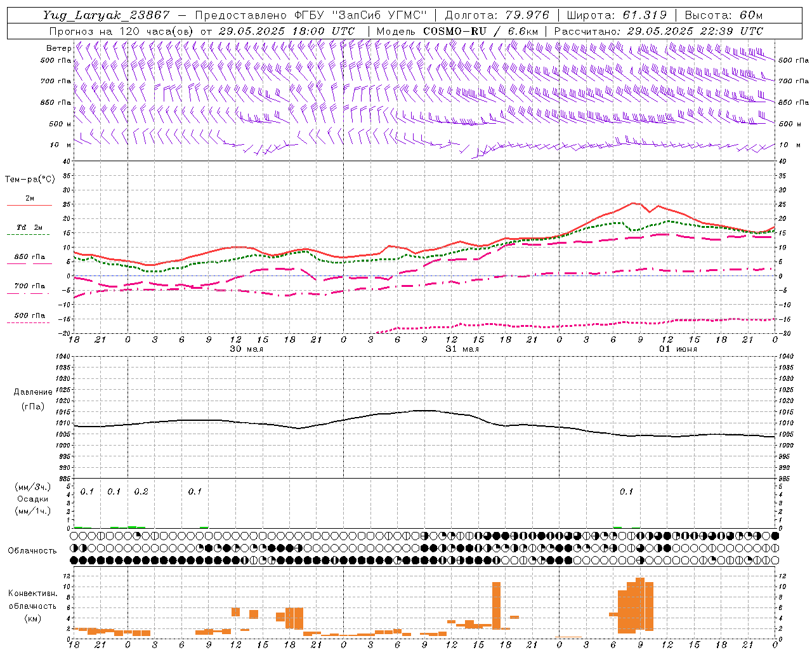812x650 pixels.
Task: Click the 'Тем-ра(°C)' panel title
Action: 30,180
